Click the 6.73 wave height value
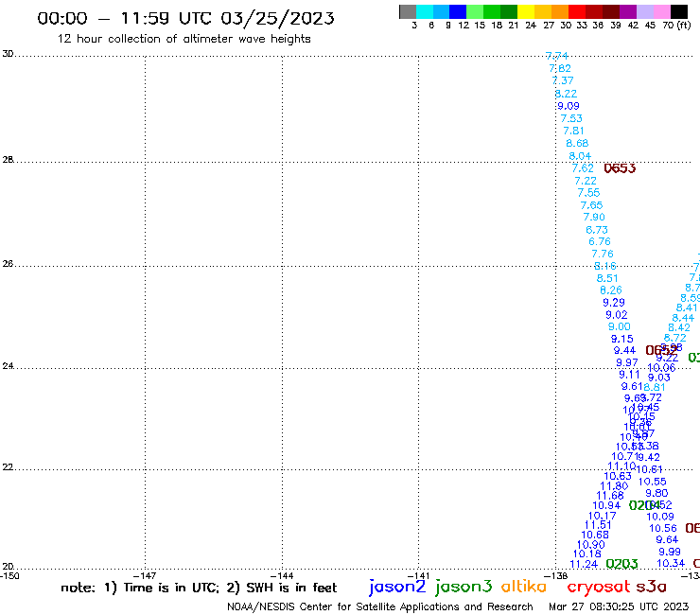The height and width of the screenshot is (615, 700). (597, 230)
